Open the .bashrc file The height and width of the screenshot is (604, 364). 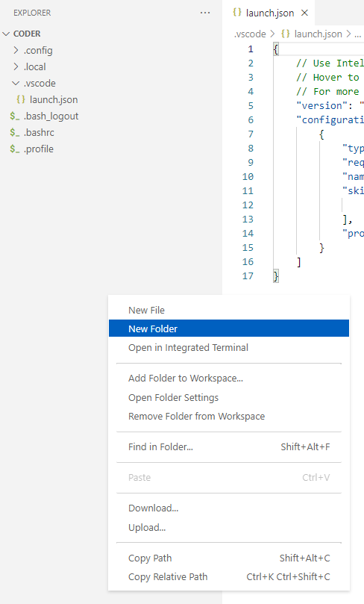click(39, 132)
